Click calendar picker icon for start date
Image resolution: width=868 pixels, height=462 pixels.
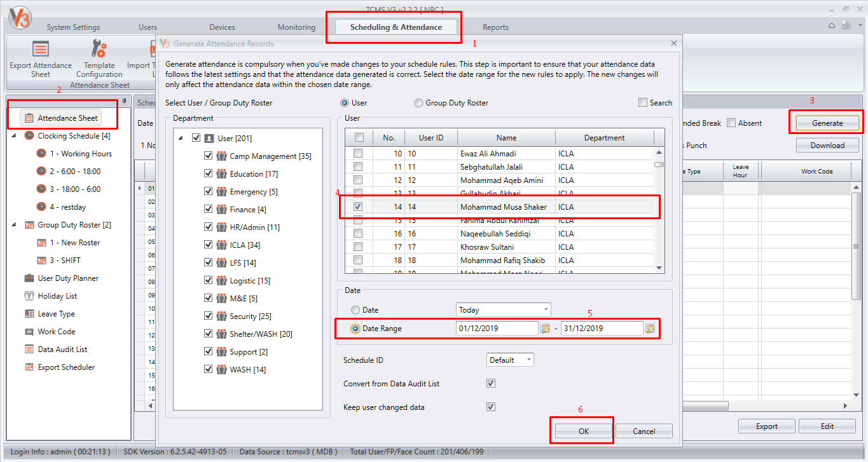click(545, 329)
